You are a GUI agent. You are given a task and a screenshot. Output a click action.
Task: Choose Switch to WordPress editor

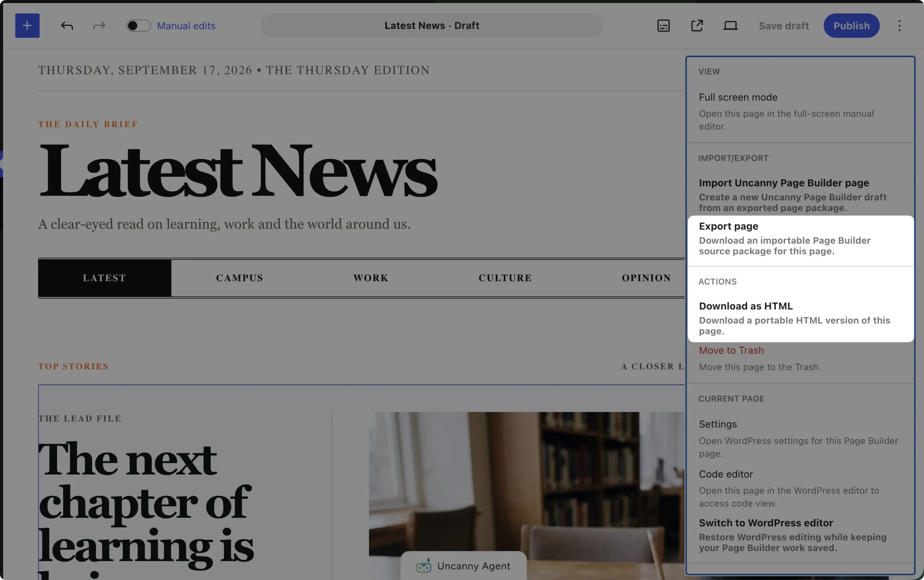pyautogui.click(x=800, y=535)
